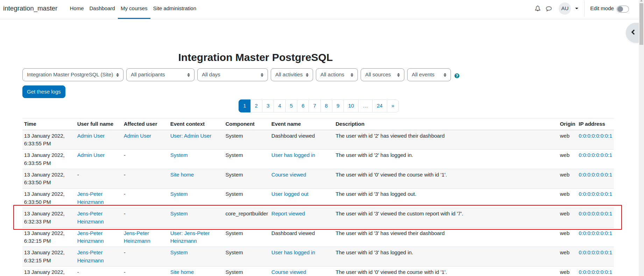
Task: Open the messaging speech bubble icon
Action: [549, 8]
